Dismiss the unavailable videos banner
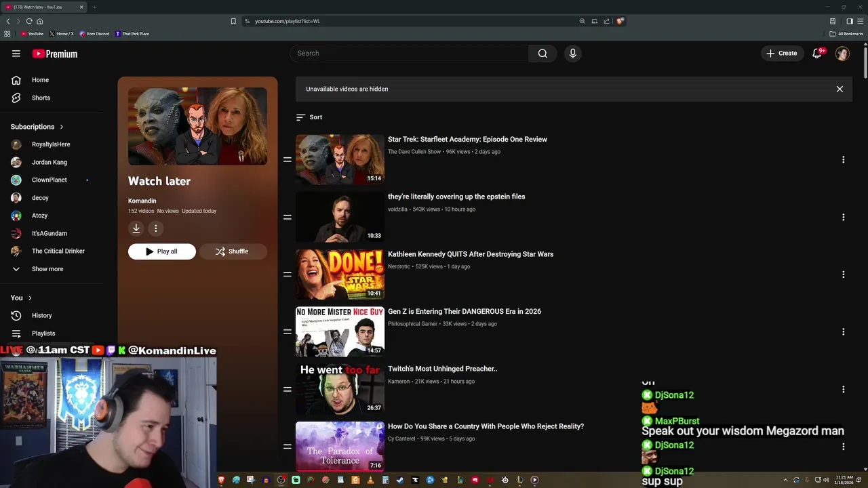The height and width of the screenshot is (488, 868). coord(840,89)
